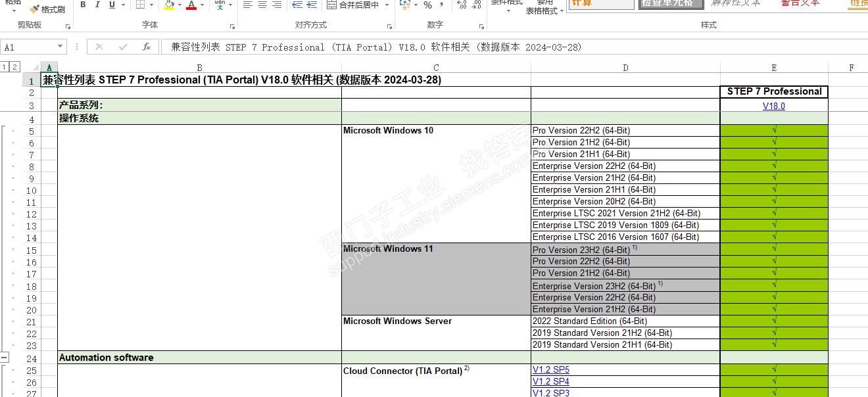Decrease indent
The image size is (868, 397).
(x=297, y=5)
